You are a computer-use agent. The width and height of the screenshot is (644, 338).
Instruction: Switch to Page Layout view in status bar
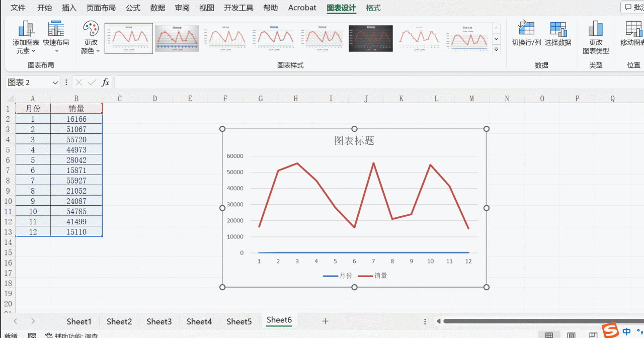click(572, 335)
